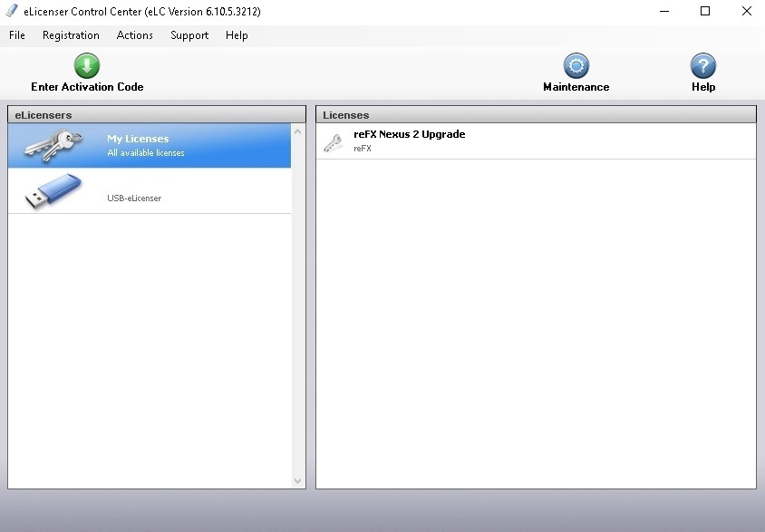Click the eLicensers list scroll up arrow
Screen dimensions: 765x532
point(297,131)
